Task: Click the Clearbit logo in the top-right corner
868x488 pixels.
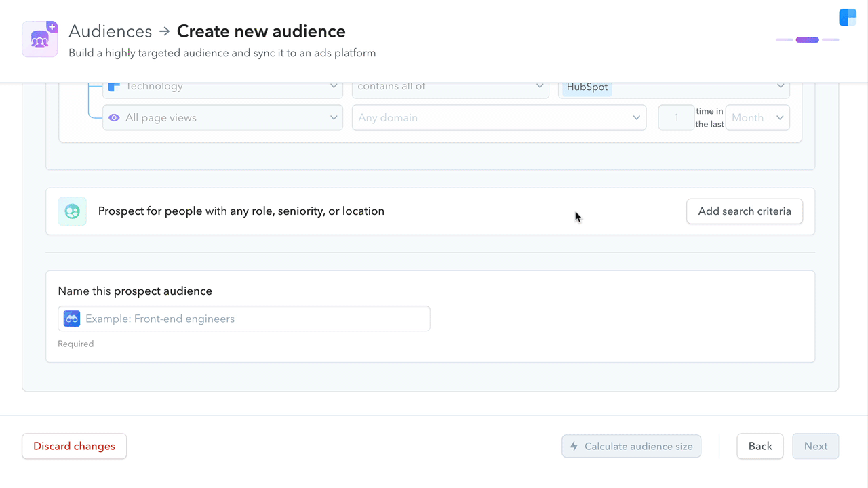Action: [847, 17]
